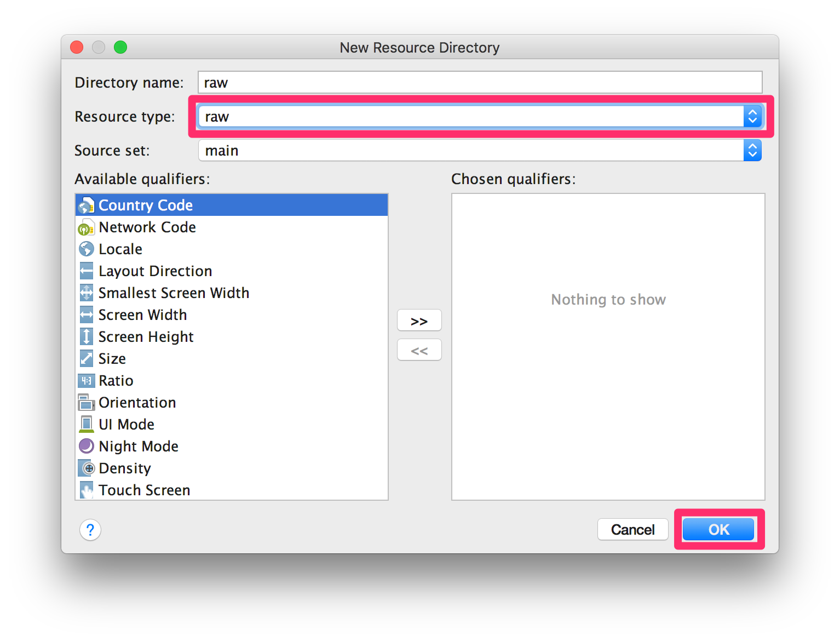The height and width of the screenshot is (641, 840).
Task: Click the Chosen qualifiers empty list
Action: tap(608, 347)
